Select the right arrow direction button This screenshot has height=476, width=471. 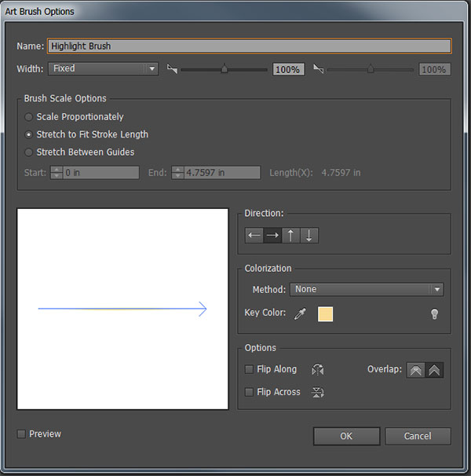(x=272, y=236)
